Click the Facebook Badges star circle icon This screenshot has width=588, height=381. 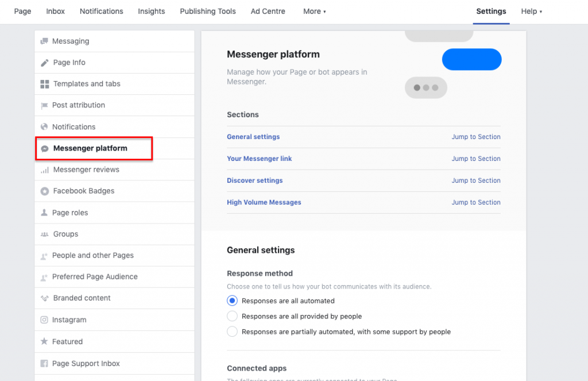click(x=45, y=191)
